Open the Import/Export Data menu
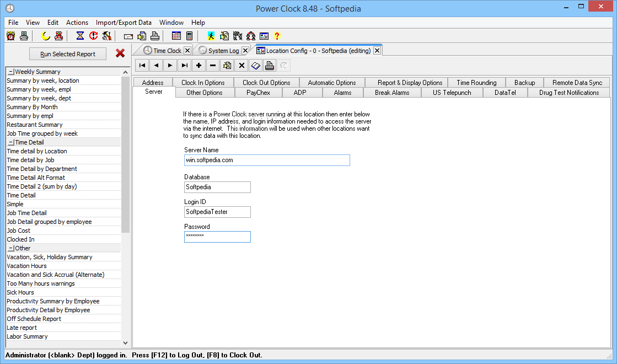This screenshot has height=364, width=617. [124, 23]
